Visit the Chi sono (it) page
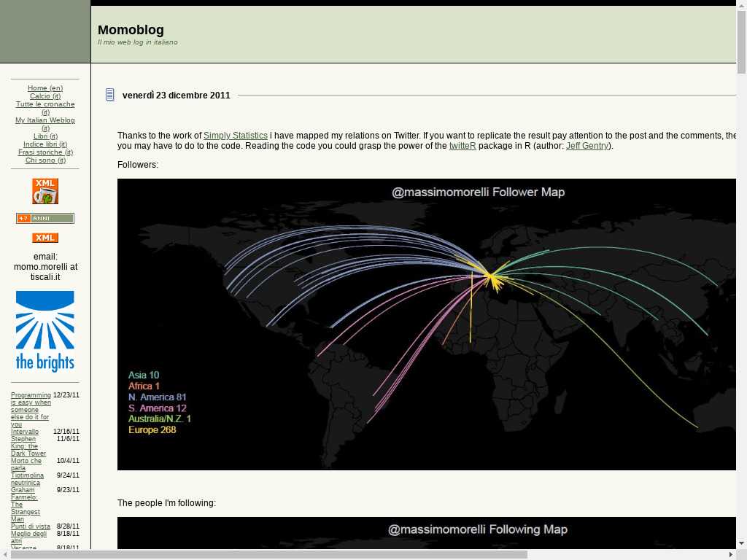This screenshot has width=747, height=560. [45, 160]
